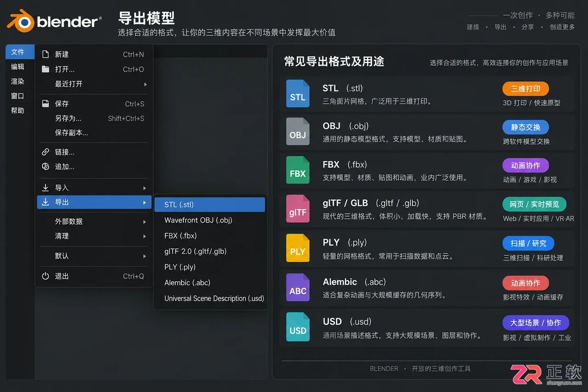588x392 pixels.
Task: Click the purple 动画协作 tag on the FBX row
Action: point(525,165)
